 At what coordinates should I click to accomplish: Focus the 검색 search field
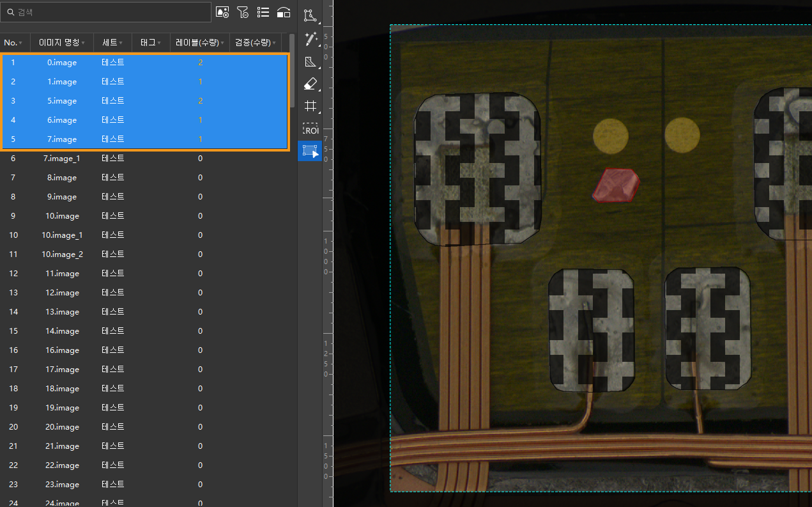pos(105,12)
